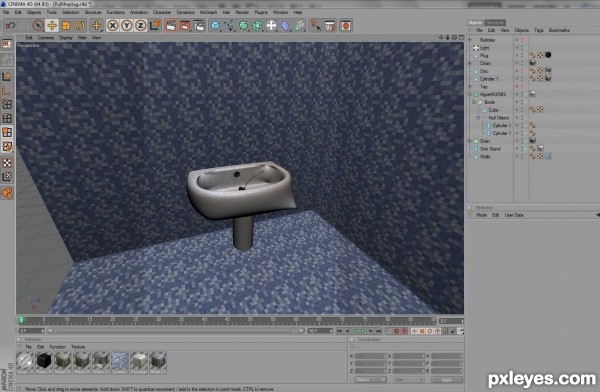Viewport: 600px width, 392px height.
Task: Add a Cube primitive object icon
Action: 215,26
